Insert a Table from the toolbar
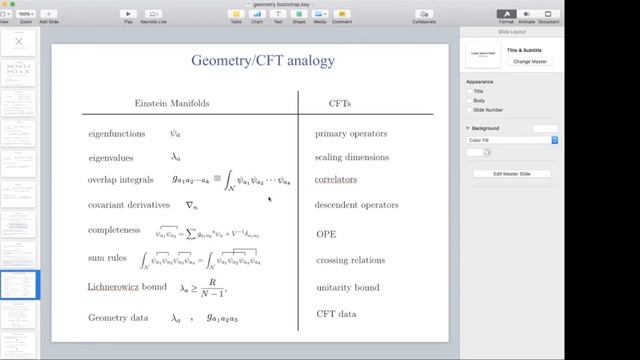 coord(236,14)
